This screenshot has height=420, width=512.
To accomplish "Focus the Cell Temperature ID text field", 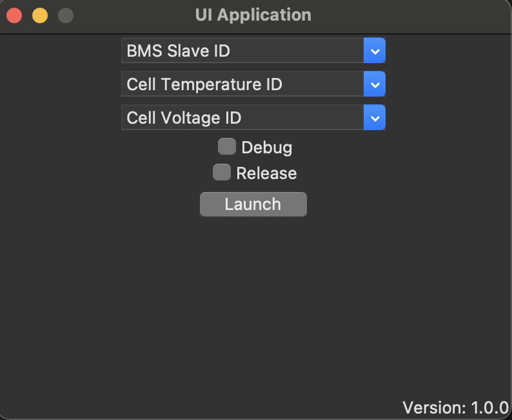I will [242, 84].
